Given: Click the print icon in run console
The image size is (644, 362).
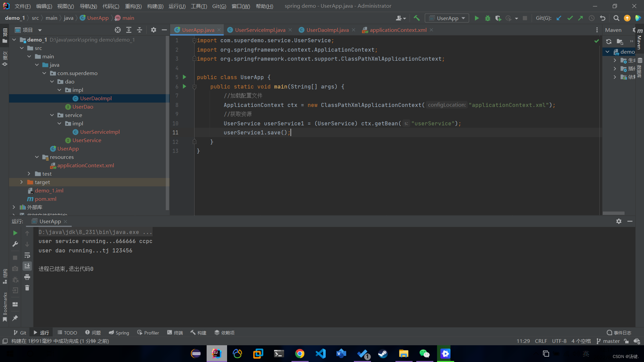Looking at the screenshot, I should coord(27,277).
